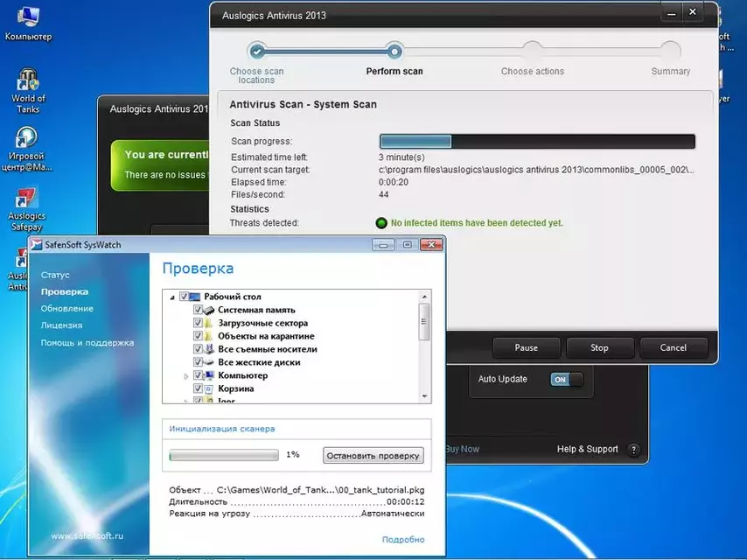Maximize the SafenSoft SysWatch window
This screenshot has width=747, height=560.
click(x=408, y=244)
